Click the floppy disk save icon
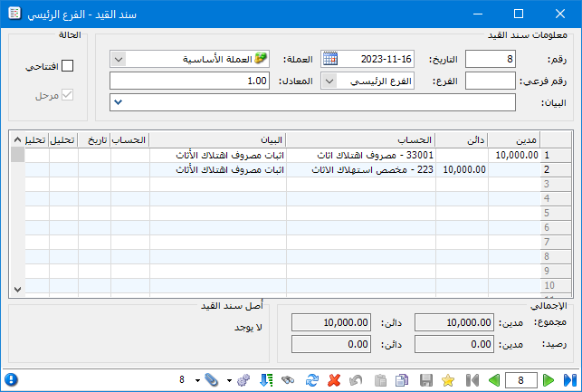 426,380
